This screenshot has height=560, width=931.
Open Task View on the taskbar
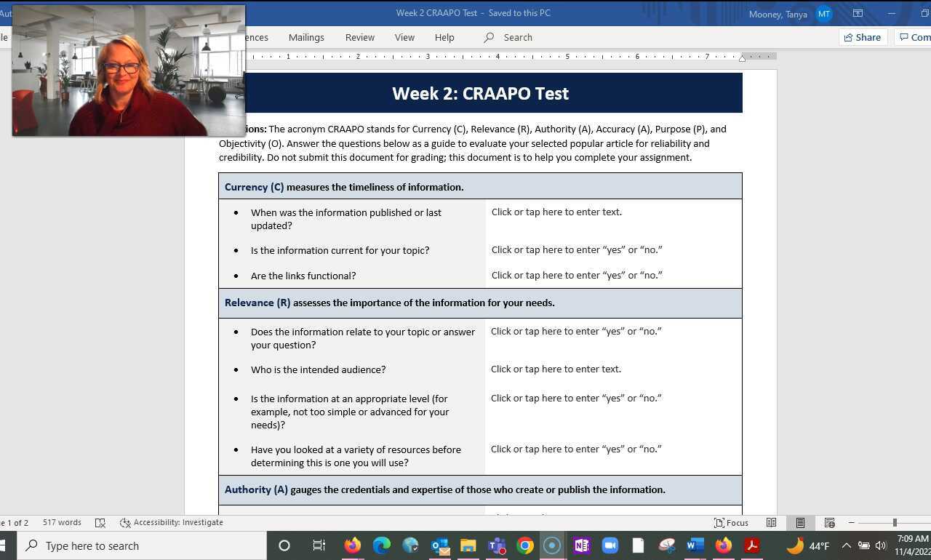319,545
